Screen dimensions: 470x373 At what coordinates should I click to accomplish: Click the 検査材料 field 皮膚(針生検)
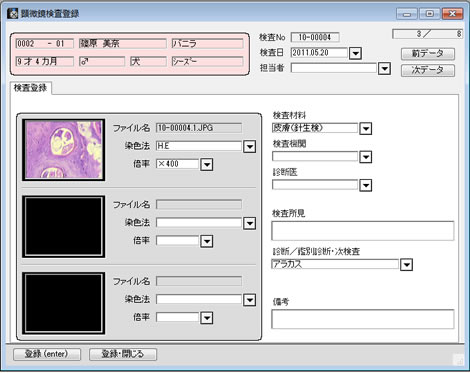[315, 128]
